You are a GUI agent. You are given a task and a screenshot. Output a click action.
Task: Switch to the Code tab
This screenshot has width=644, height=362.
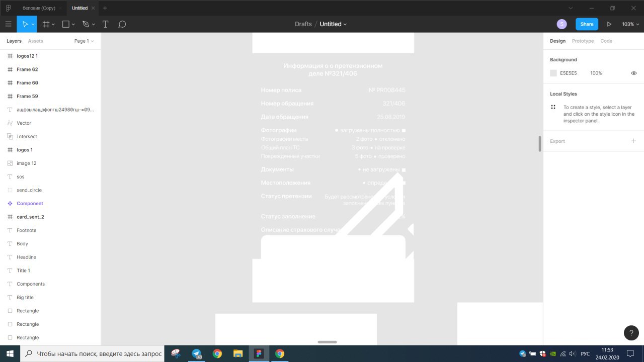pyautogui.click(x=606, y=41)
